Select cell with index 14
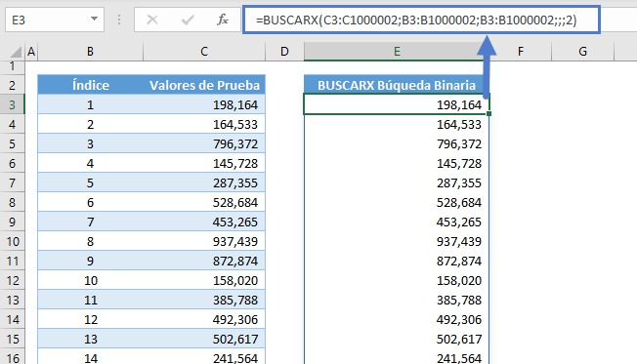The height and width of the screenshot is (364, 637). (x=90, y=357)
